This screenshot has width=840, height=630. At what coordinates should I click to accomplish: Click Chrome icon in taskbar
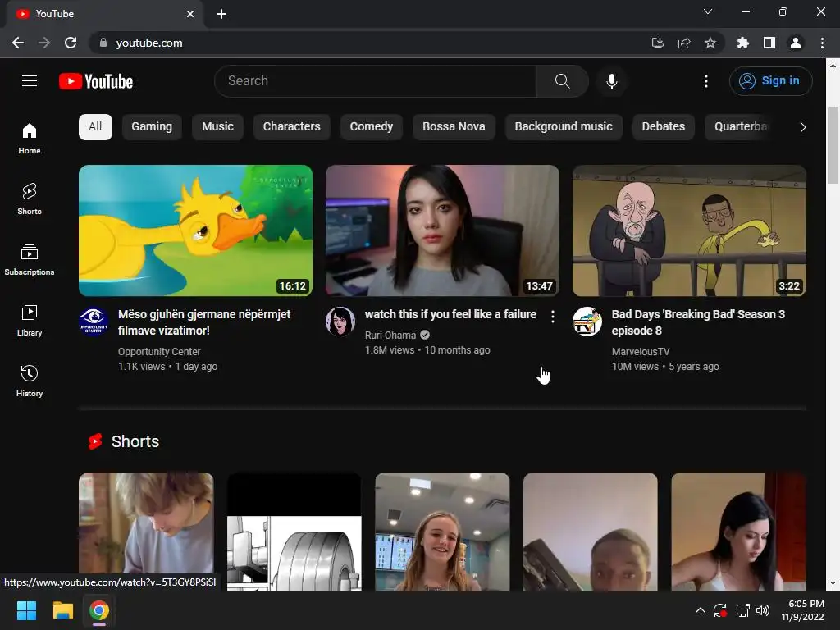[99, 610]
